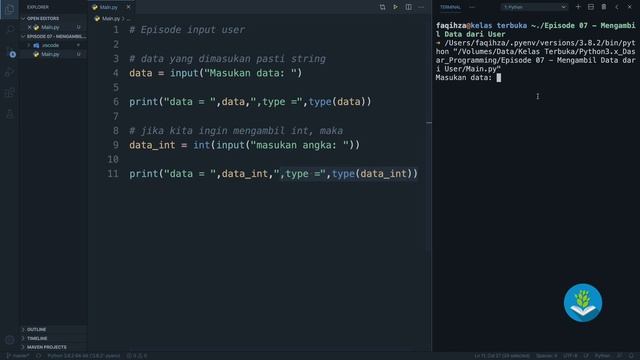Screen dimensions: 640x360
Task: Click the Python icon in breadcrumb Main.py
Action: click(97, 18)
